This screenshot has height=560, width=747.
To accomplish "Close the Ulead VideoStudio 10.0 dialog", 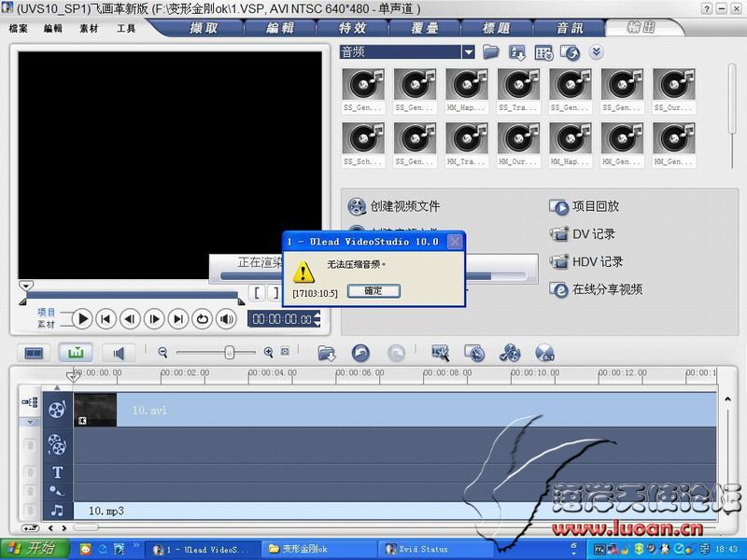I will click(455, 242).
